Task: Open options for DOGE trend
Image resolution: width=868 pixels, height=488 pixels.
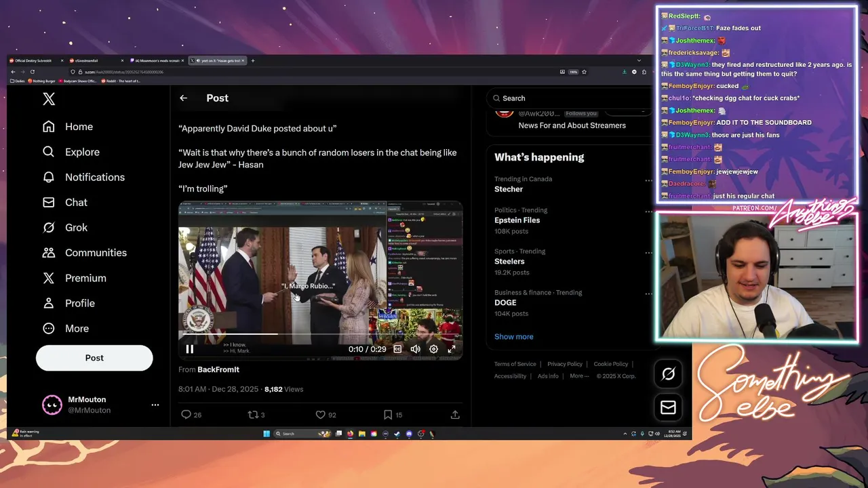Action: tap(648, 294)
